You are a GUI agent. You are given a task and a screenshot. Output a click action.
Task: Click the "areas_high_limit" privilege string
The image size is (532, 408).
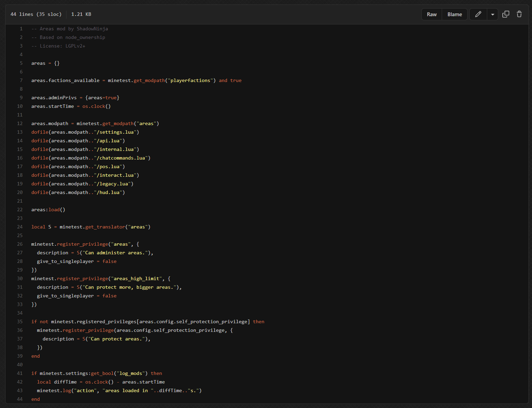click(x=136, y=279)
